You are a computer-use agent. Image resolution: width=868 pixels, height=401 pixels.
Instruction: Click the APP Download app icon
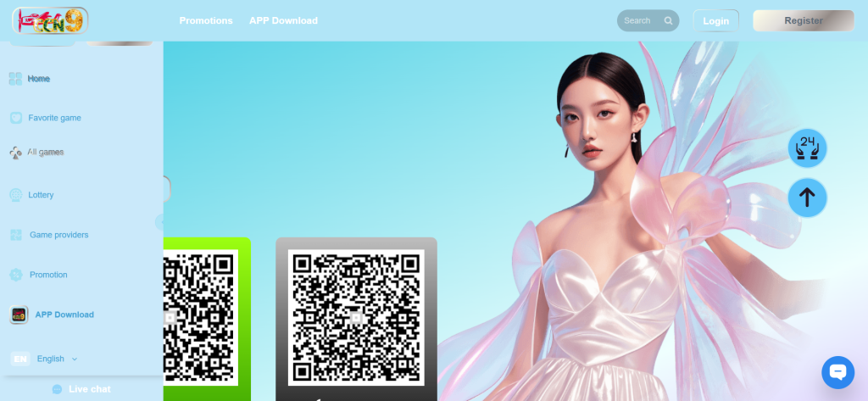19,315
